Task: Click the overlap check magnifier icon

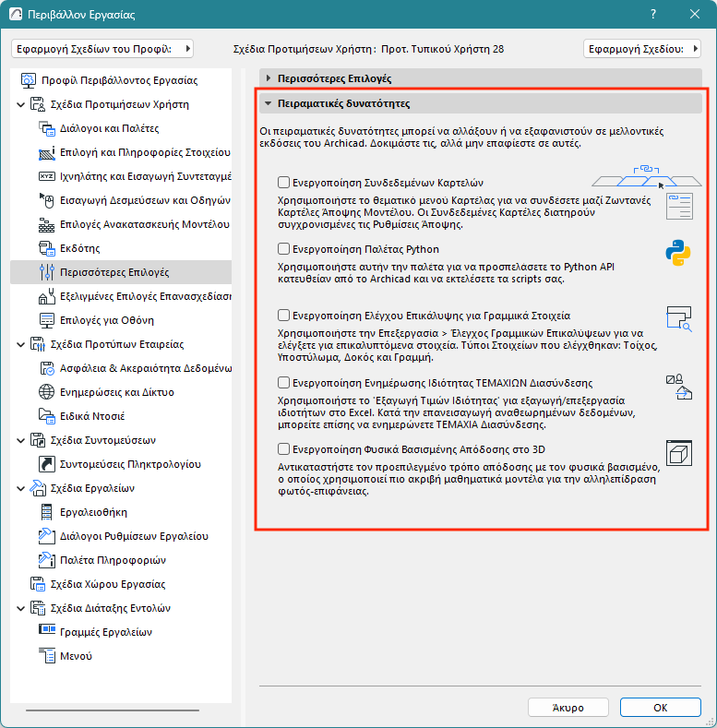Action: [679, 318]
